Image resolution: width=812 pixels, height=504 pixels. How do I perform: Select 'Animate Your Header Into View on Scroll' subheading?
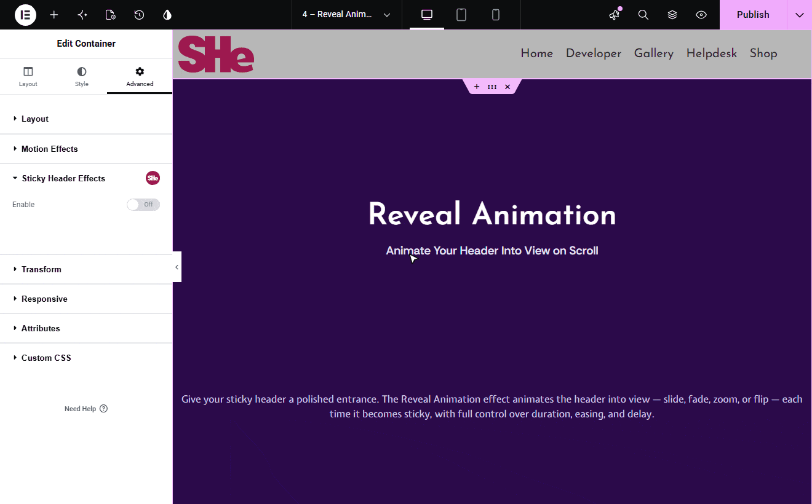[x=492, y=251]
